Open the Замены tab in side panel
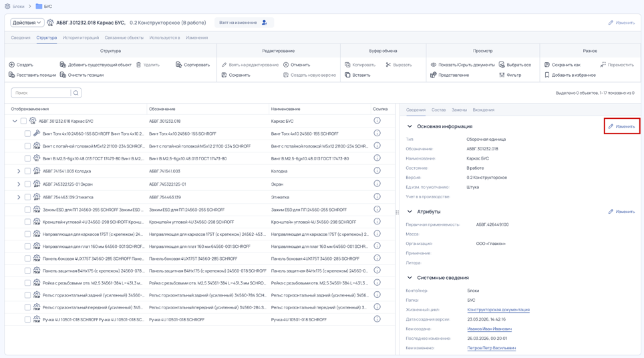644x358 pixels. tap(459, 110)
